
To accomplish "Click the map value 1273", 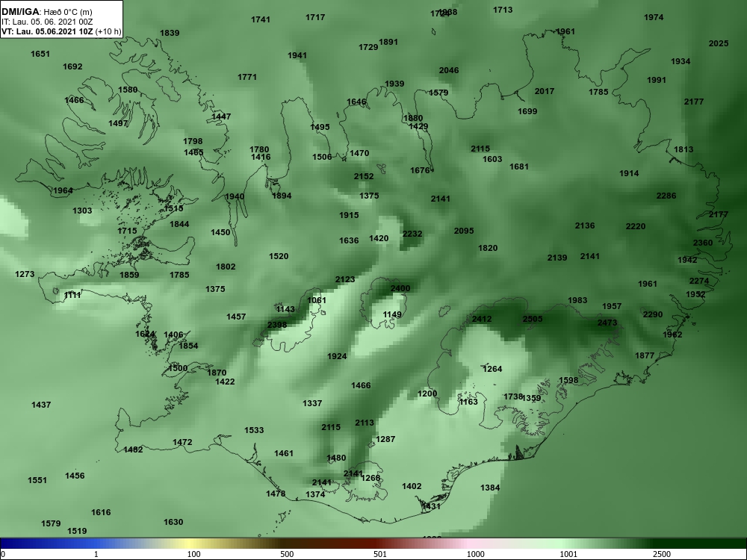I will click(x=25, y=274).
